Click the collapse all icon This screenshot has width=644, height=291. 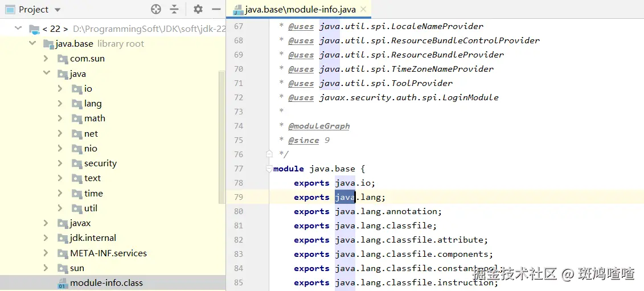click(x=175, y=9)
